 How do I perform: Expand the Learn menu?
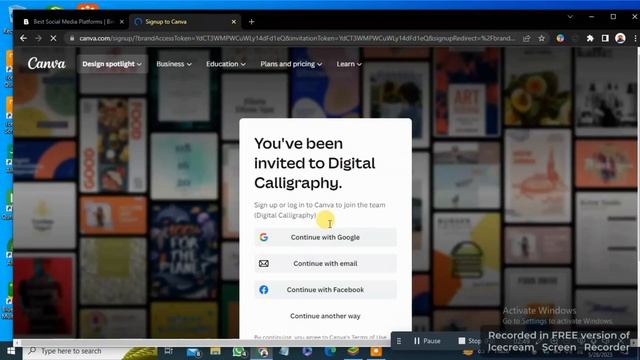pos(349,64)
